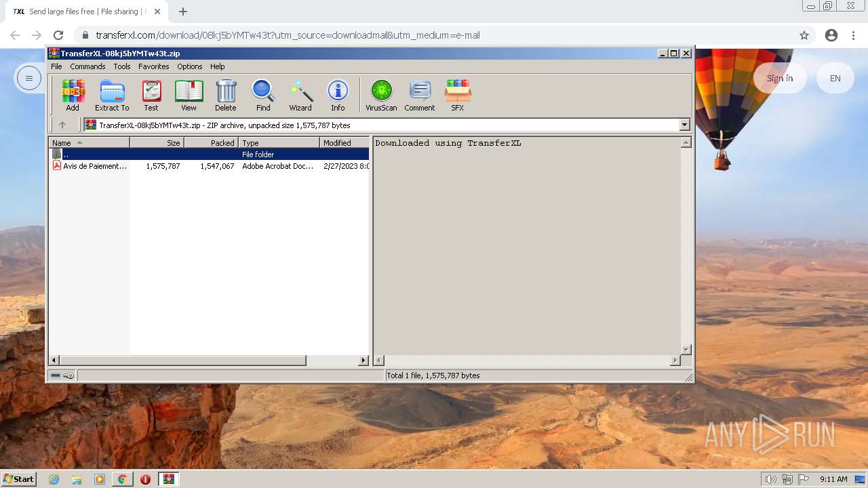Reload the browser page

point(58,35)
